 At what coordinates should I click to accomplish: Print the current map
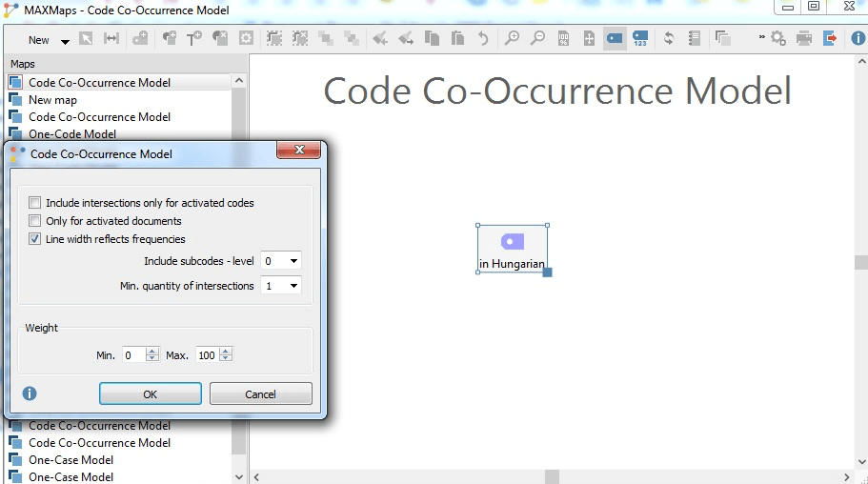(804, 39)
